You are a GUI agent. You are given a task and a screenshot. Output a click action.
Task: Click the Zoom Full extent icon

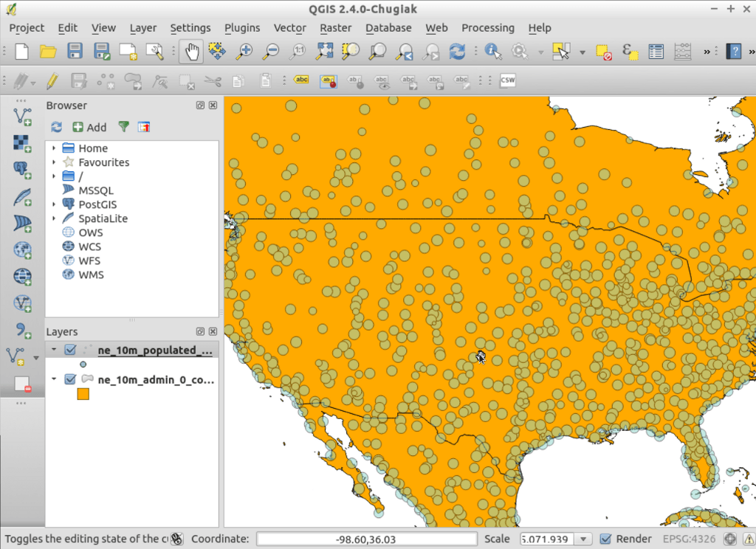click(x=325, y=52)
